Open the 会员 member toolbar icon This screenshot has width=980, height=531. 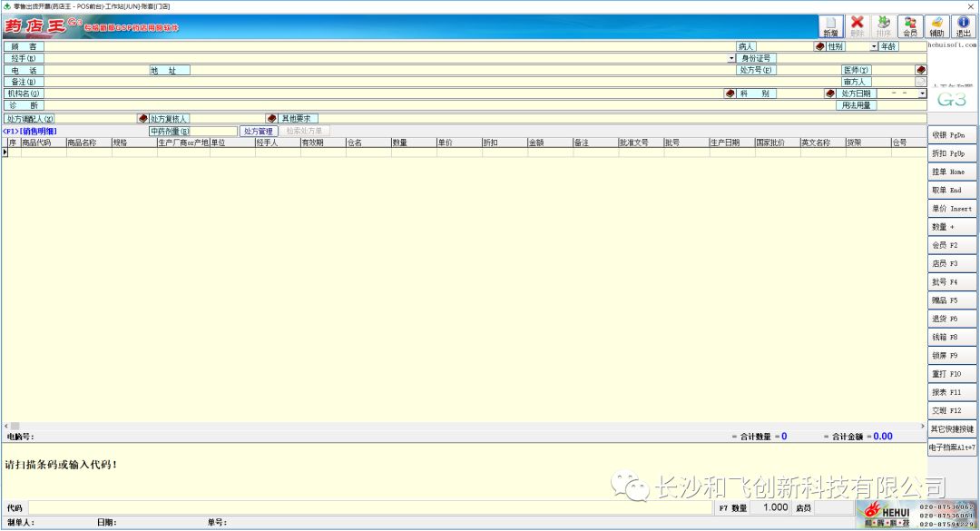tap(910, 26)
